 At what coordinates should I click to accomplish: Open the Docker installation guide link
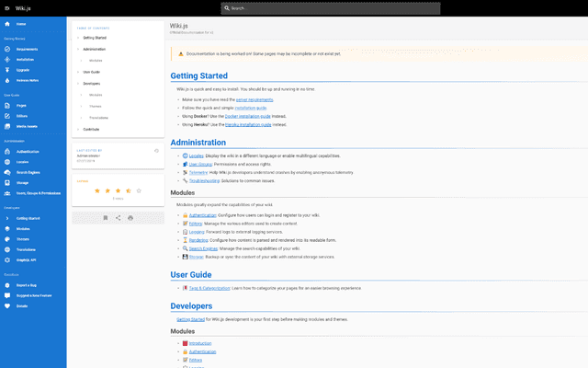[247, 117]
